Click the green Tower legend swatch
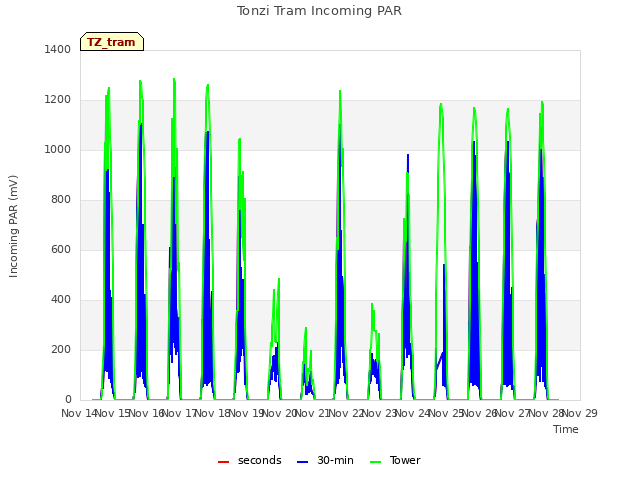 [376, 462]
